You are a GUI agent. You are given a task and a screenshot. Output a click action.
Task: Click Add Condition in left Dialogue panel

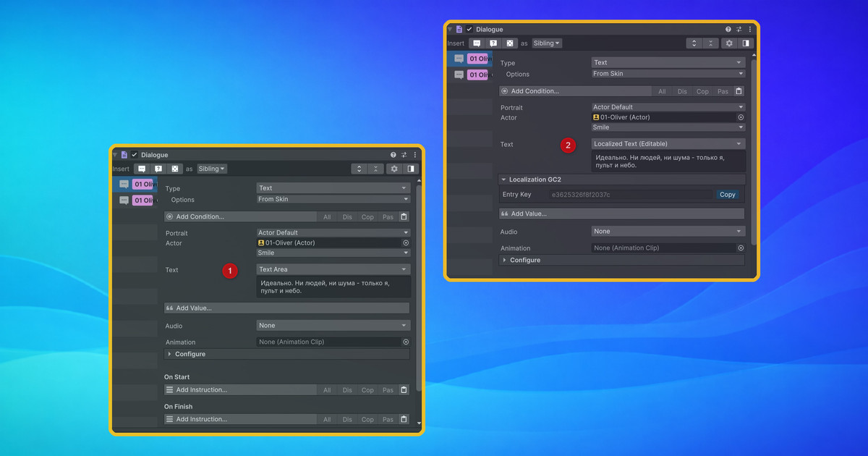tap(240, 216)
